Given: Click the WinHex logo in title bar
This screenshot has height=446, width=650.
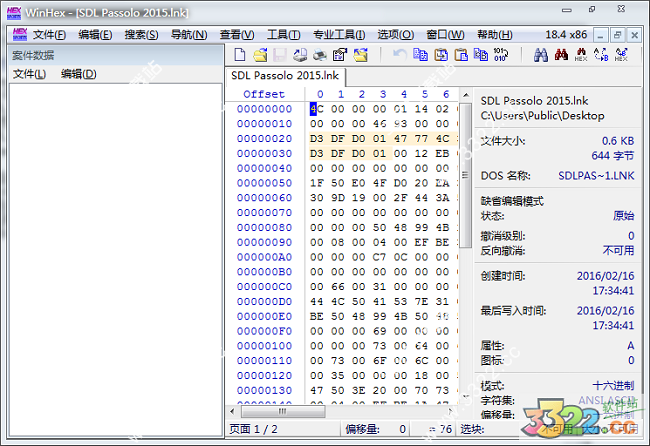Looking at the screenshot, I should coord(14,13).
